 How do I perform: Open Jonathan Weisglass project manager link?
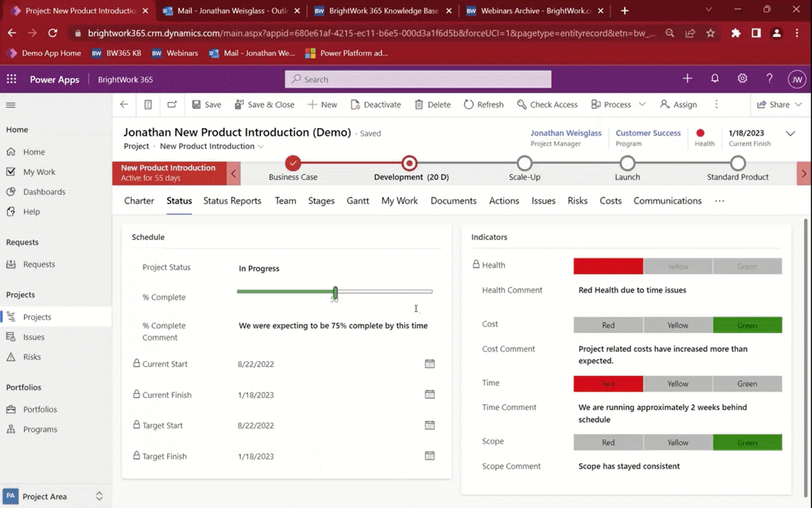coord(566,133)
